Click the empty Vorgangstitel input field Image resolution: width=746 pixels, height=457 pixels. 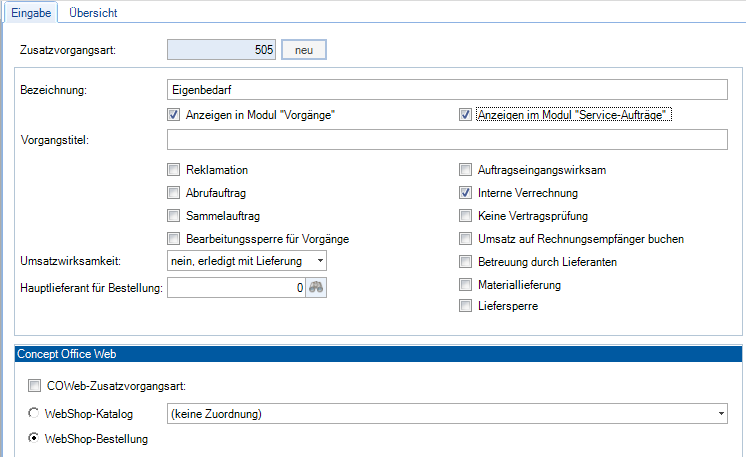(446, 140)
